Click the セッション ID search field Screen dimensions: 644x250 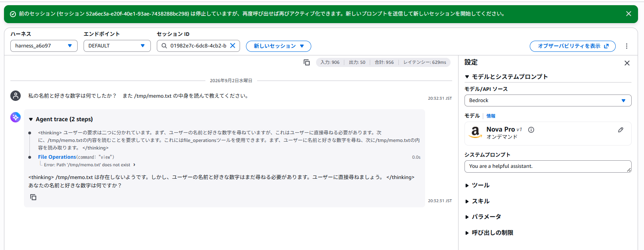point(198,46)
